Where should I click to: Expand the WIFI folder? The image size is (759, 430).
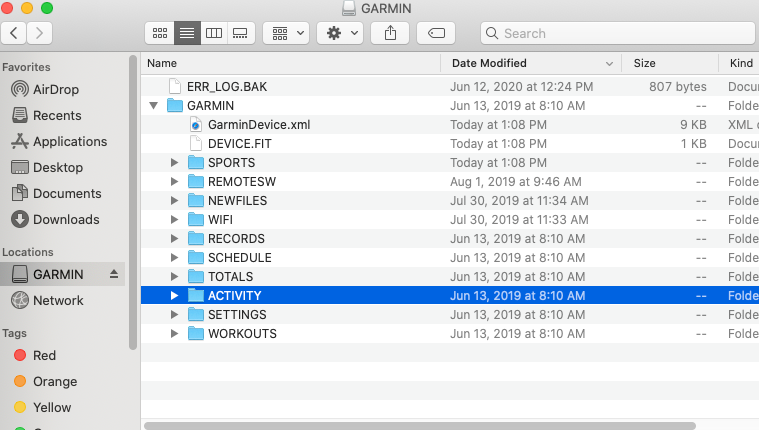click(x=174, y=220)
